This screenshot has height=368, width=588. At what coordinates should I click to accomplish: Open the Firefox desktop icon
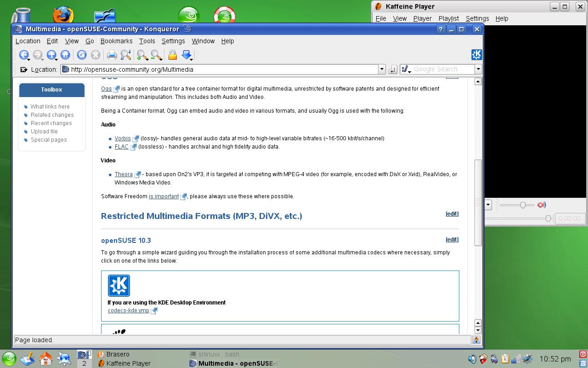pyautogui.click(x=63, y=15)
